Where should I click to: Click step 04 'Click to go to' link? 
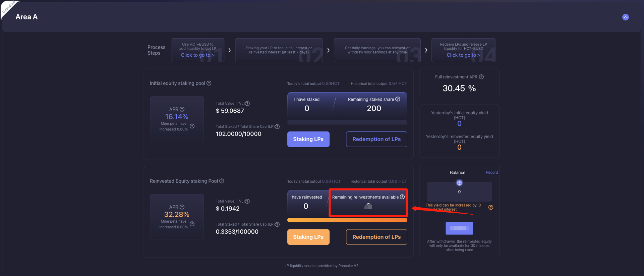point(463,55)
